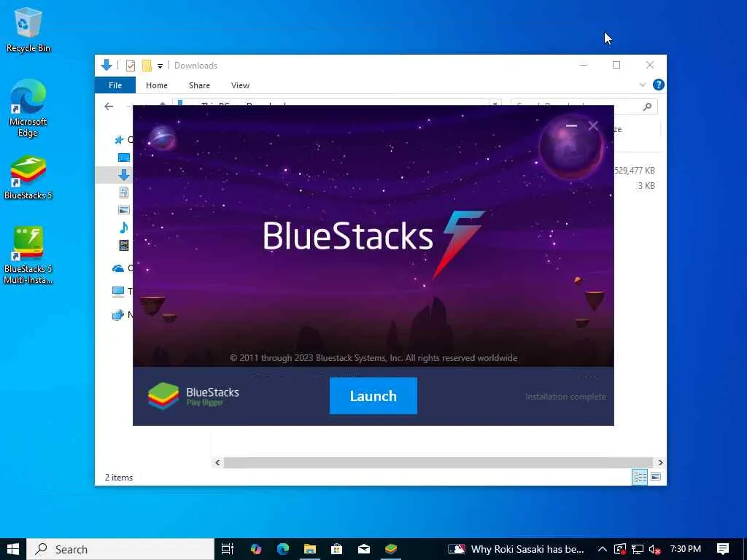This screenshot has height=560, width=747.
Task: Open Microsoft Store from the taskbar
Action: (x=337, y=549)
